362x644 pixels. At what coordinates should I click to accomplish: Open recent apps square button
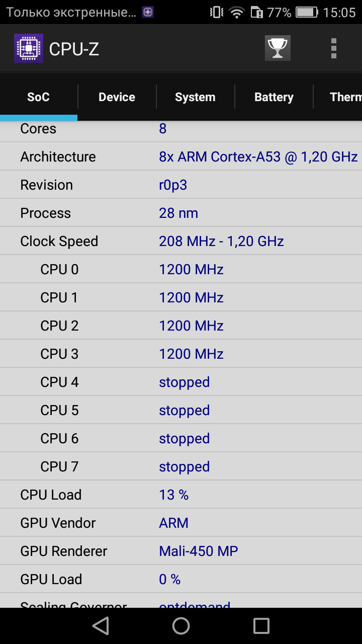tap(261, 626)
